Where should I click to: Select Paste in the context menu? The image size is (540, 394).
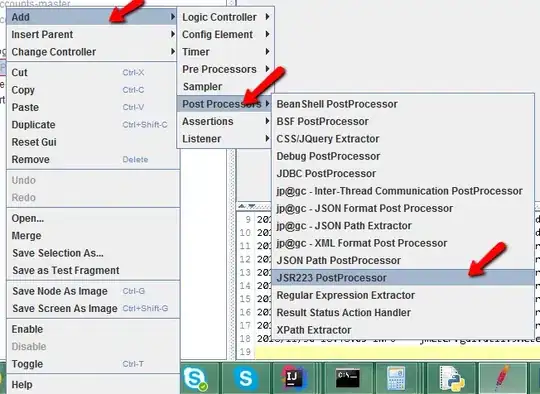93,107
